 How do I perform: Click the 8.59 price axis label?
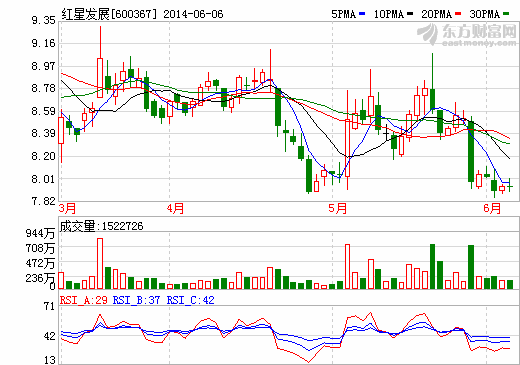[43, 111]
